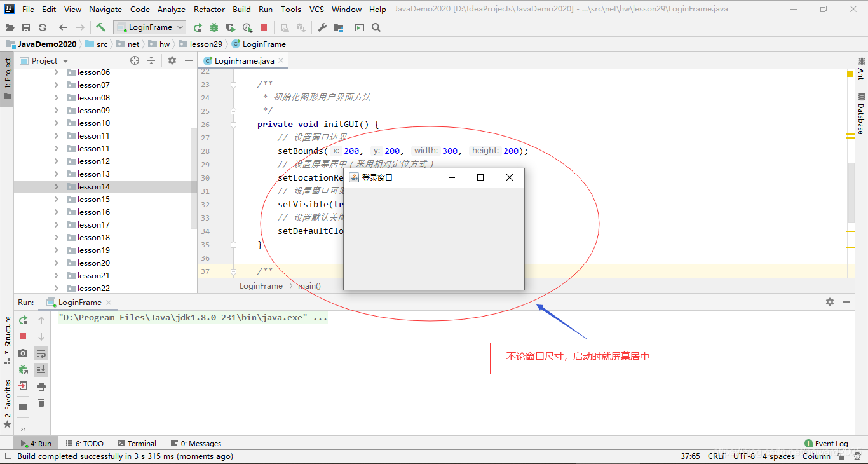
Task: Click the Profiler run icon in toolbar
Action: click(x=247, y=27)
